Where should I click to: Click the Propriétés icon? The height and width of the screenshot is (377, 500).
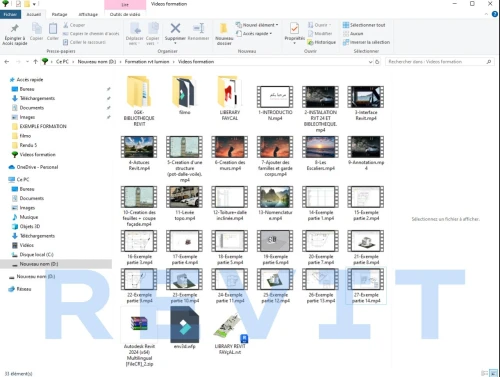294,29
